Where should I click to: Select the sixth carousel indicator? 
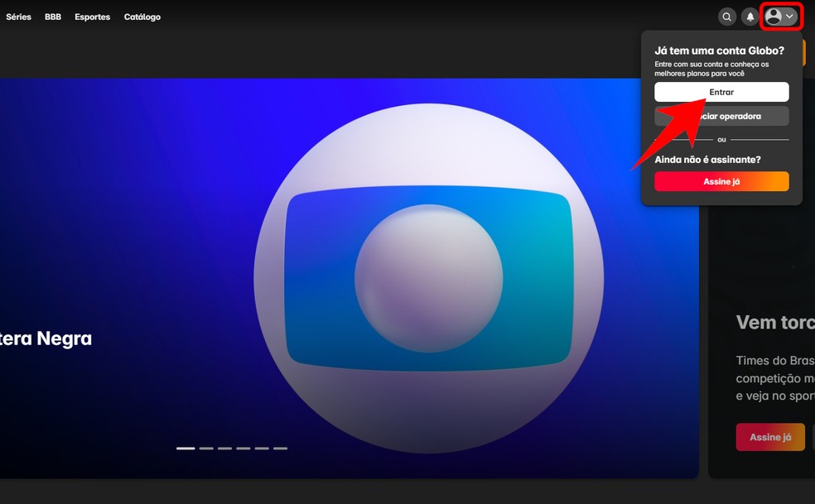click(280, 448)
